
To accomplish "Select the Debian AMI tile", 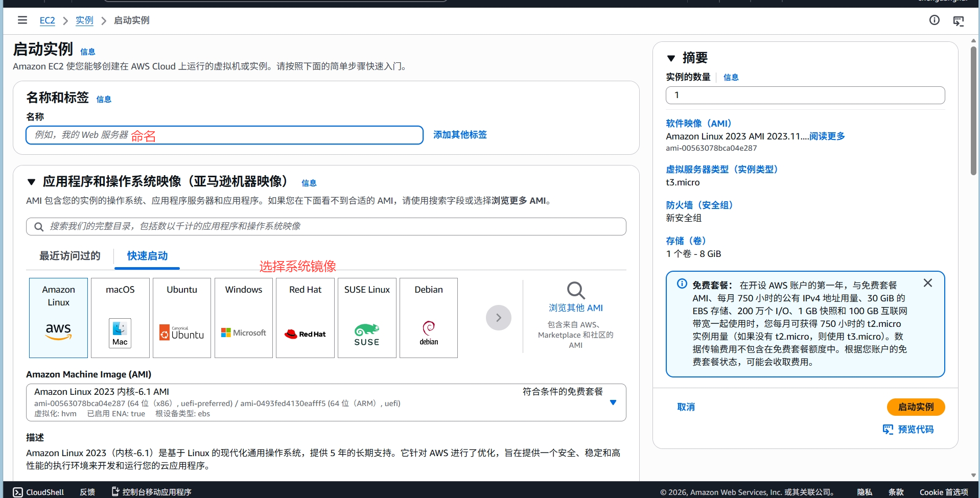I will coord(429,318).
